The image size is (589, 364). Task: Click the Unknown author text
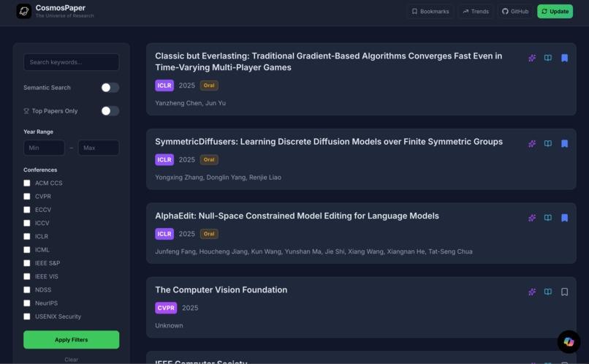tap(169, 325)
